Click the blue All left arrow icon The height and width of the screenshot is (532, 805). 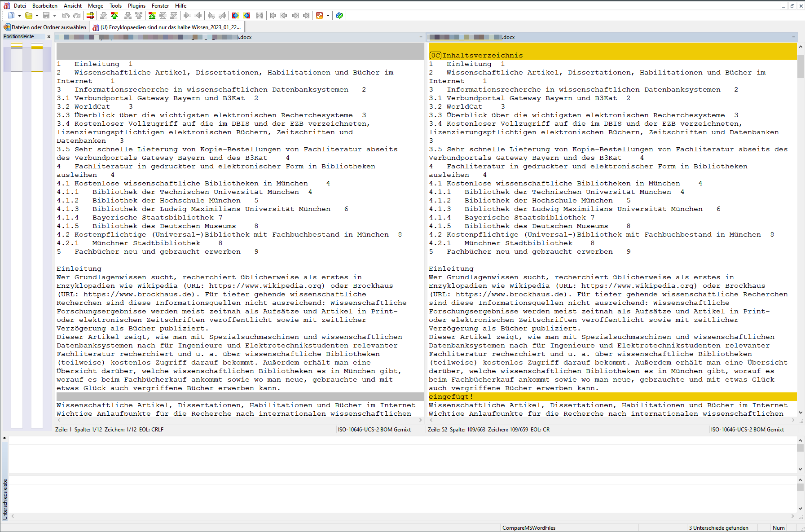coord(246,16)
